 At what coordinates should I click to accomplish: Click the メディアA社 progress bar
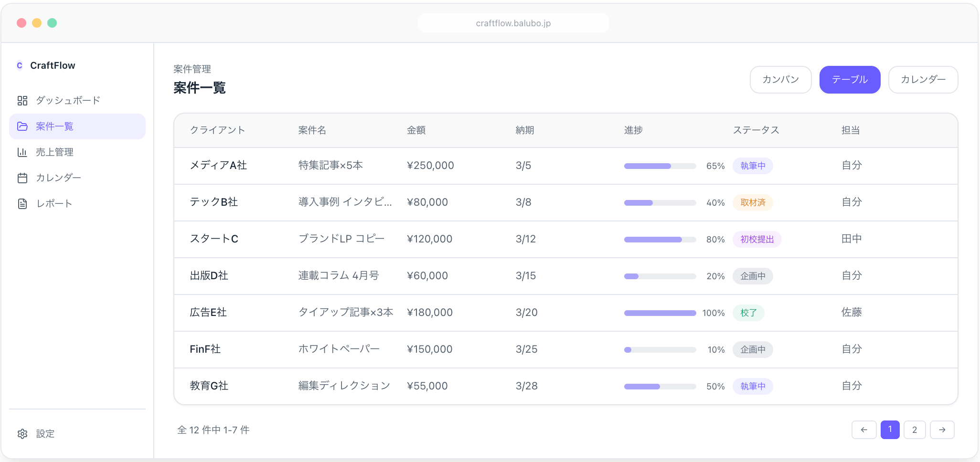pos(660,166)
